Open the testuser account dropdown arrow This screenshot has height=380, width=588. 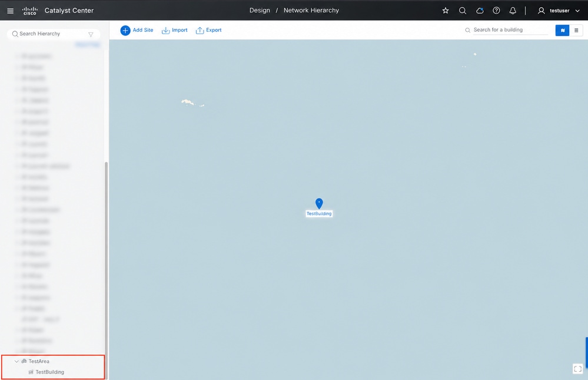pyautogui.click(x=577, y=11)
